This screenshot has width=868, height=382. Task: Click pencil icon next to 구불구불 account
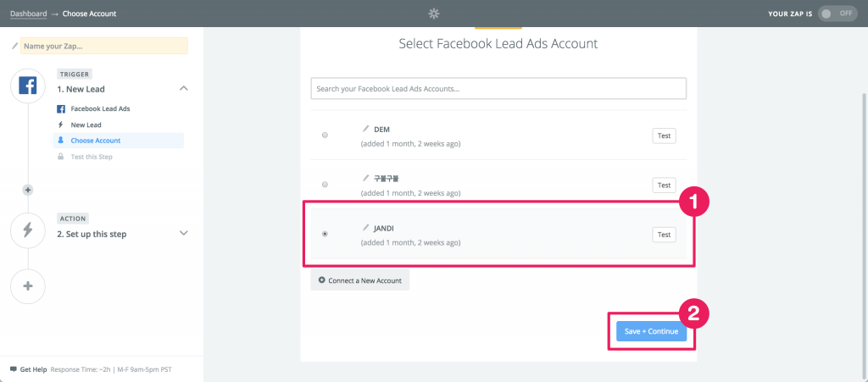366,178
